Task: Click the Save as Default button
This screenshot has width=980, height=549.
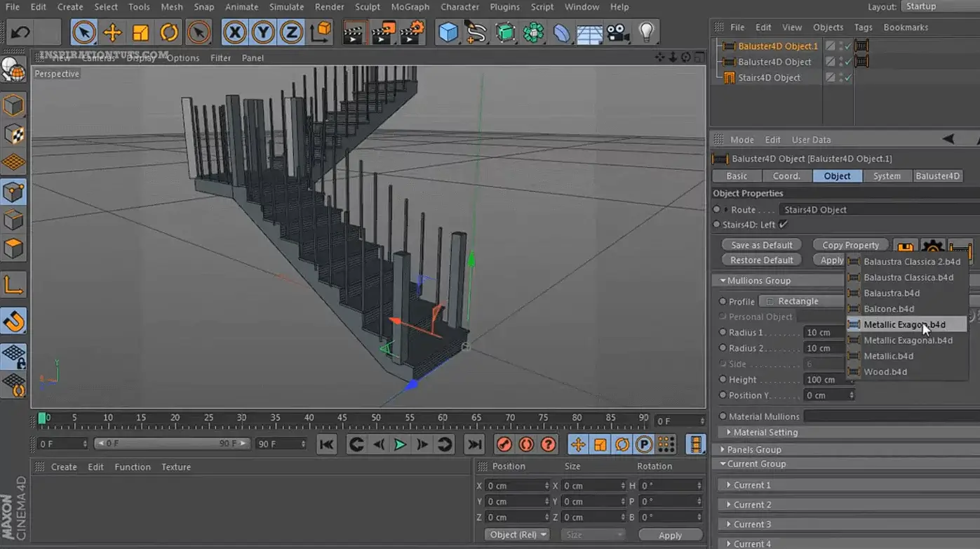Action: point(762,245)
